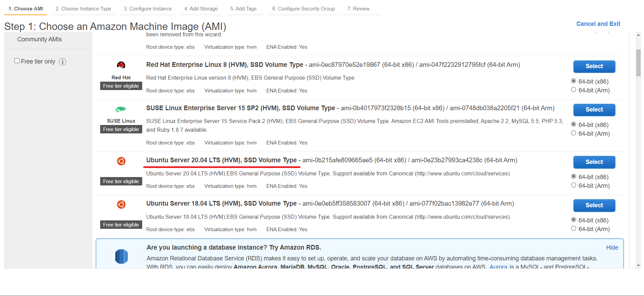
Task: Click the SUSE Linux chameleon icon
Action: (x=121, y=109)
